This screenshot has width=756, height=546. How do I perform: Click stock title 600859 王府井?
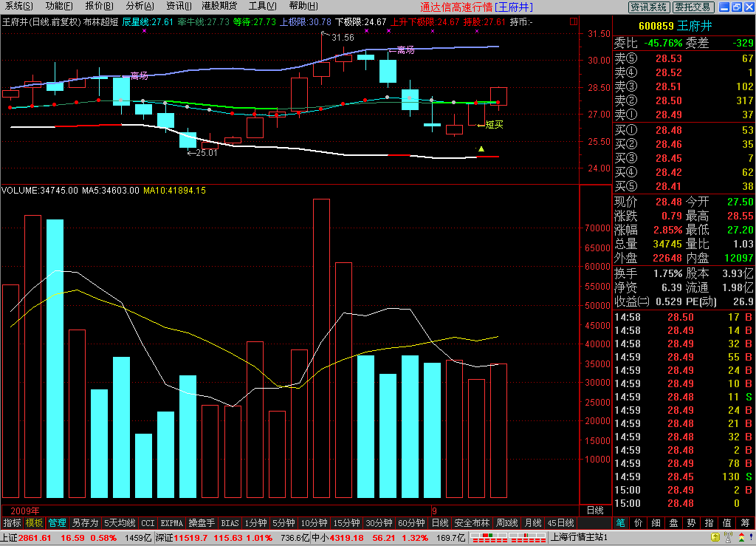676,26
